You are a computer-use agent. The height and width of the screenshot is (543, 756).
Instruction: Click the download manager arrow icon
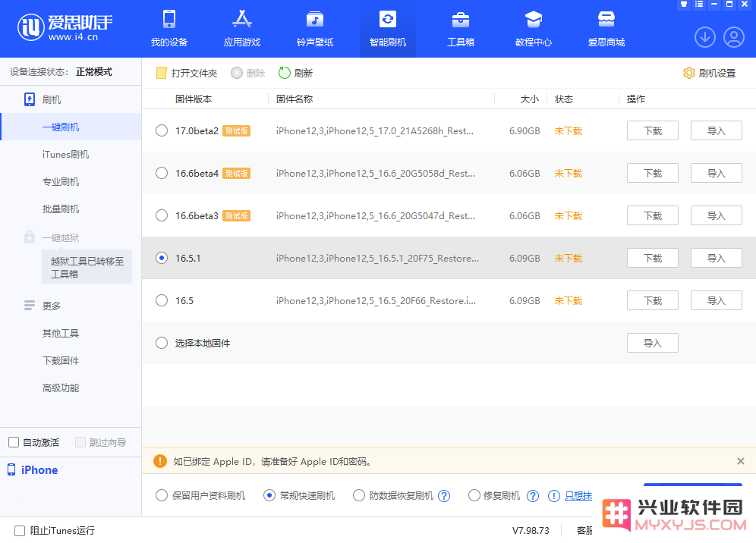coord(705,37)
